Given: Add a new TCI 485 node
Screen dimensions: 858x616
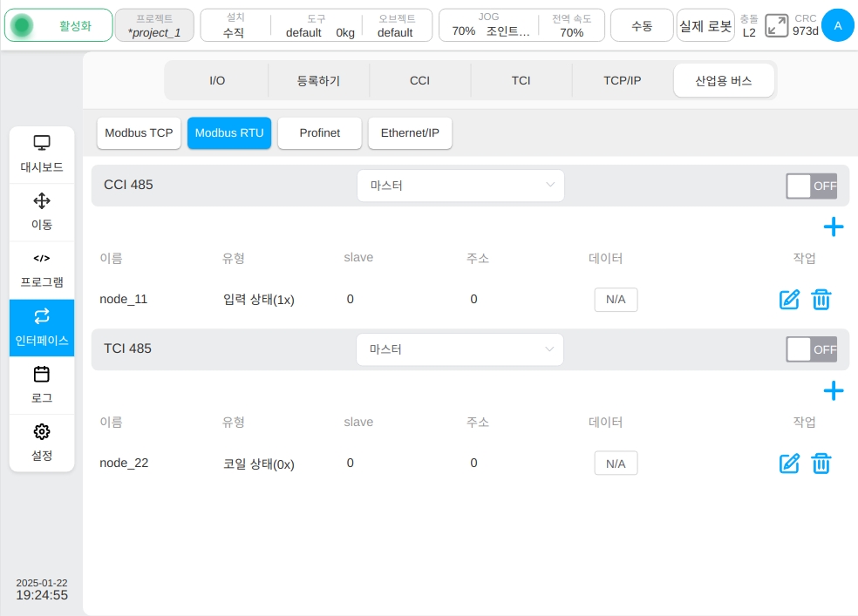Looking at the screenshot, I should tap(834, 391).
